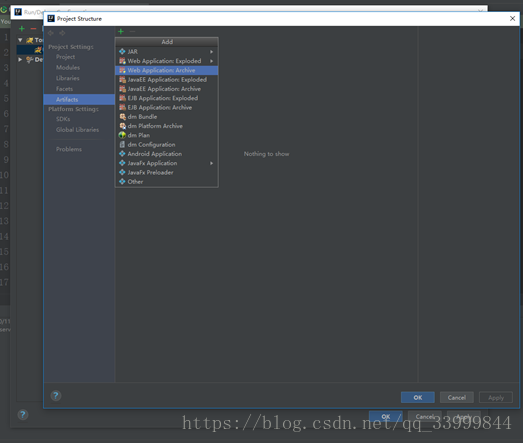This screenshot has width=523, height=443.
Task: Click Cancel button in Project Structure
Action: tap(457, 397)
